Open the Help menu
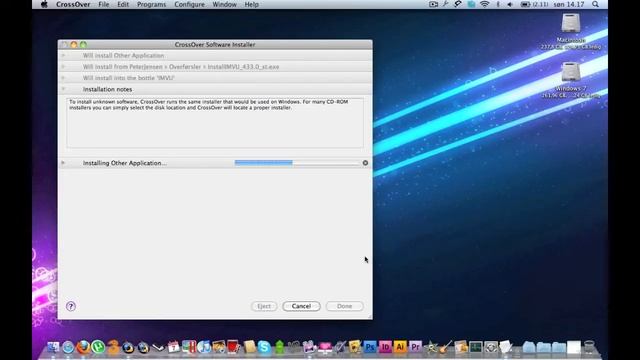Screen dimensions: 640x360 click(x=251, y=4)
